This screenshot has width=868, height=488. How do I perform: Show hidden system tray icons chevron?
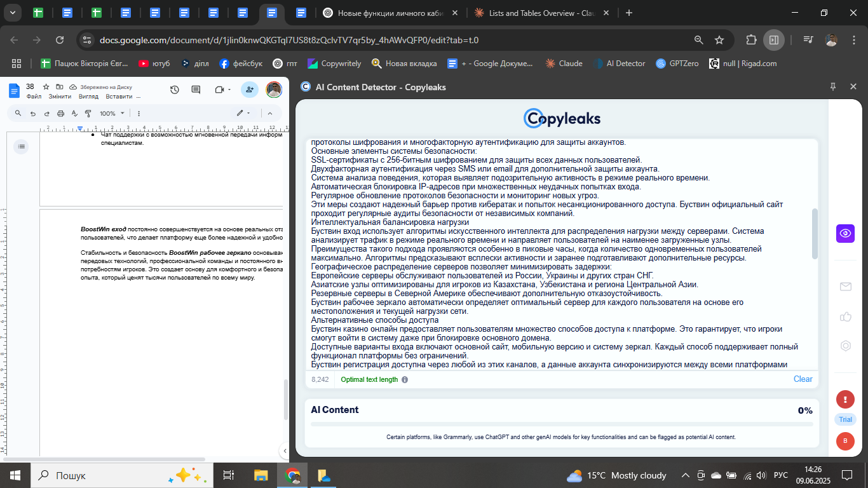tap(685, 475)
